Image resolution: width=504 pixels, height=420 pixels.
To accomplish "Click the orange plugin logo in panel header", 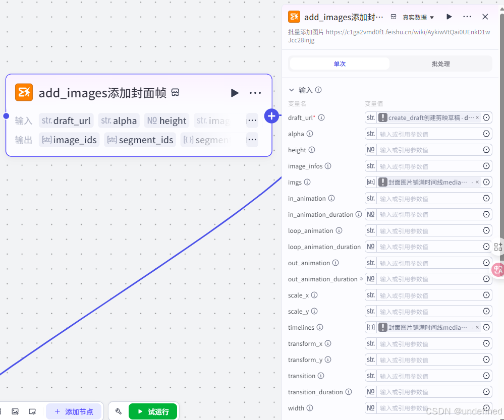I will [x=294, y=17].
